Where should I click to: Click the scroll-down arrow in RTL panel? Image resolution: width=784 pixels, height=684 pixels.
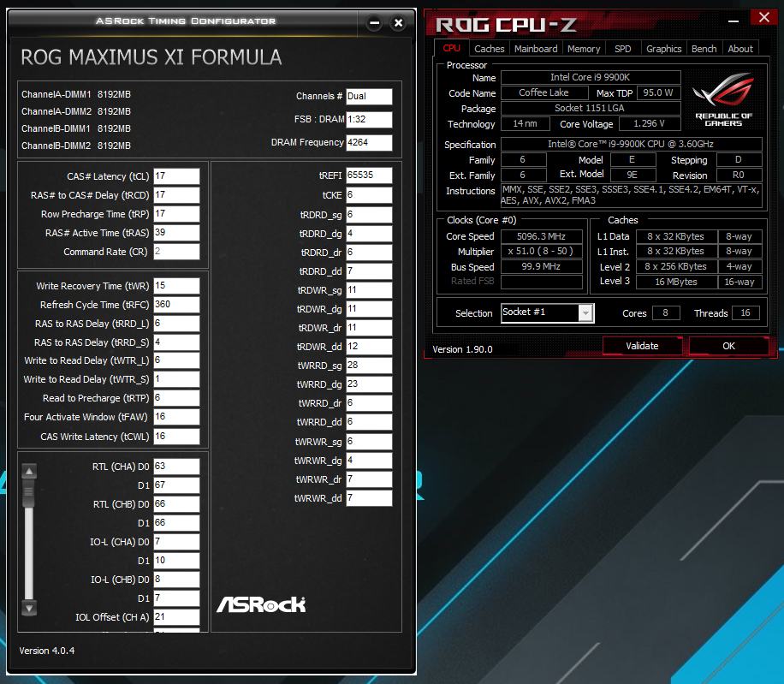click(x=29, y=609)
